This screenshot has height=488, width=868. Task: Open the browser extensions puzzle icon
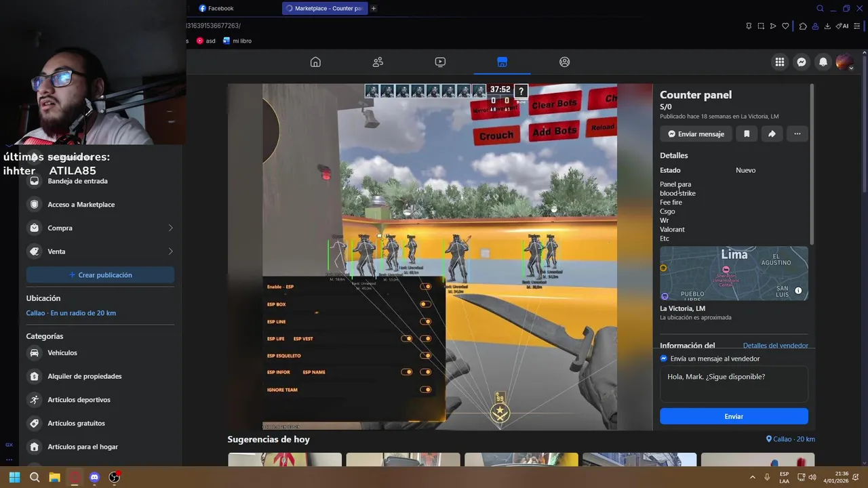(803, 26)
